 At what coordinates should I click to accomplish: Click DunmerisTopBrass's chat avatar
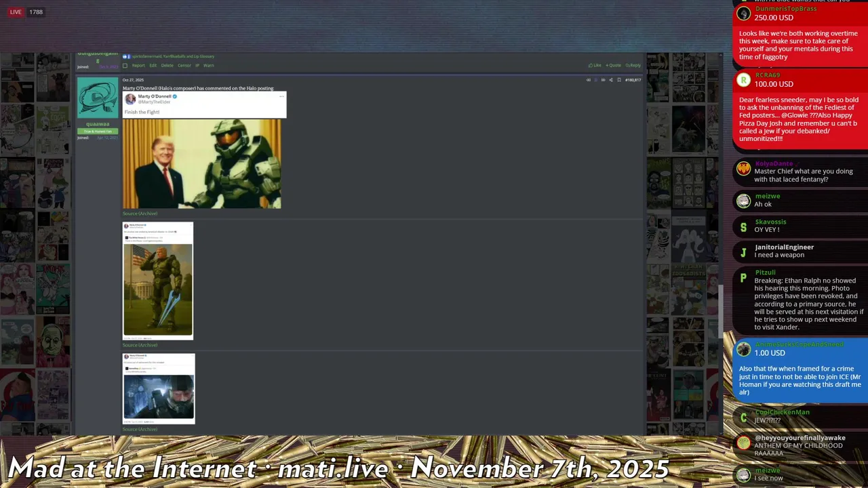tap(744, 14)
